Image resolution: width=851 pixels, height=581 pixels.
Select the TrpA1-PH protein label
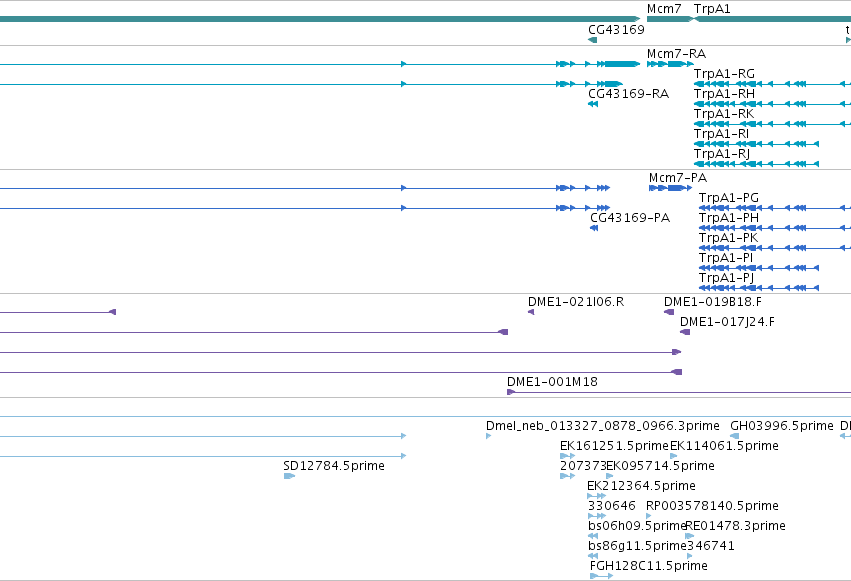click(728, 218)
